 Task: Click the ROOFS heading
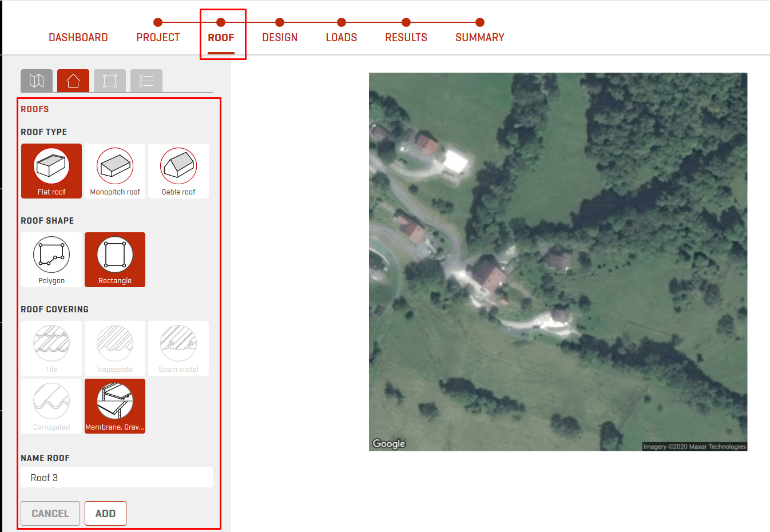[35, 109]
